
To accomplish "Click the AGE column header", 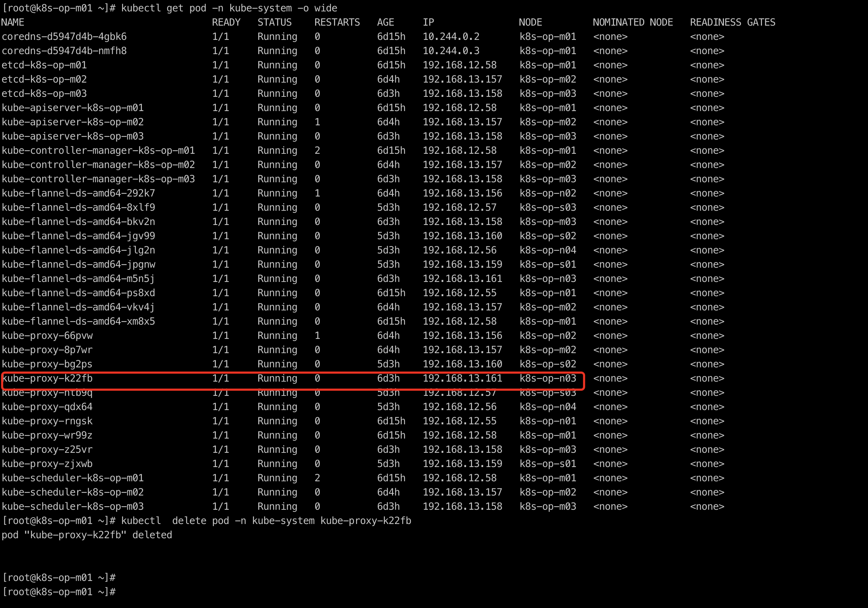I will click(x=386, y=23).
